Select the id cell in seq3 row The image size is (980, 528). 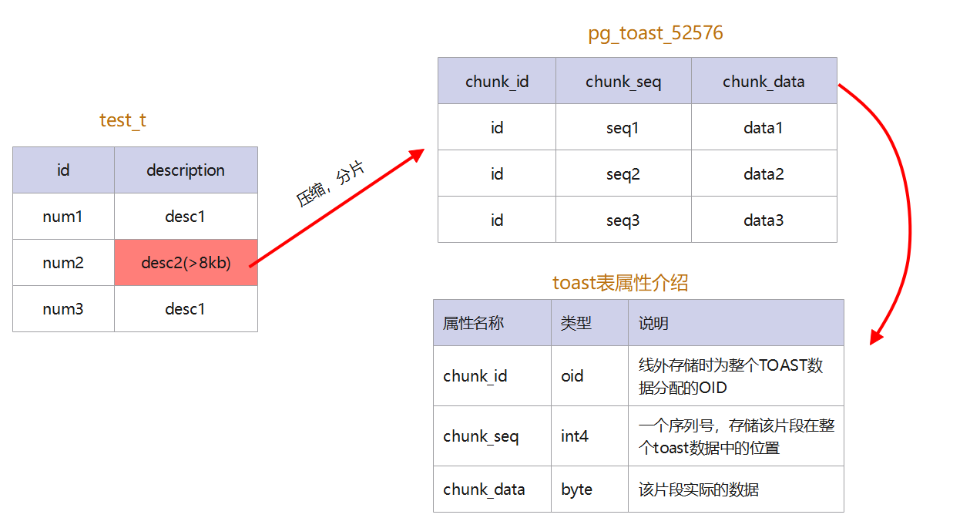click(497, 220)
